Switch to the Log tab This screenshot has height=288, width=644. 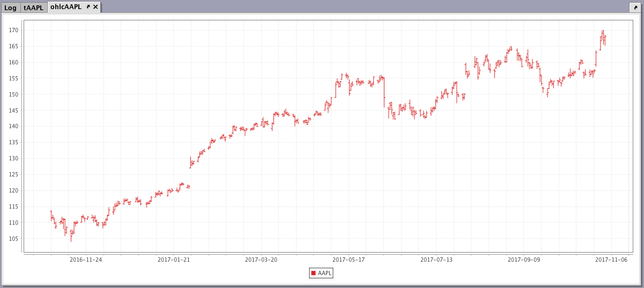click(x=10, y=8)
